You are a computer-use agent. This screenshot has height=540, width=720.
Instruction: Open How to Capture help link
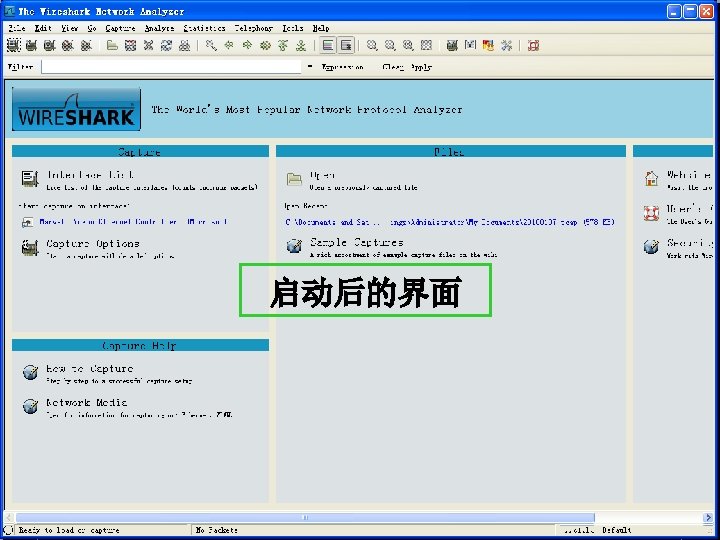point(90,368)
